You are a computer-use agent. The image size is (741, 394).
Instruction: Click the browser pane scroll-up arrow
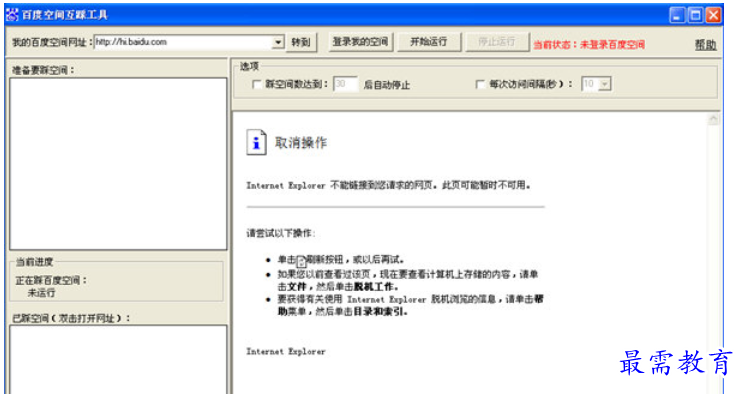click(713, 120)
